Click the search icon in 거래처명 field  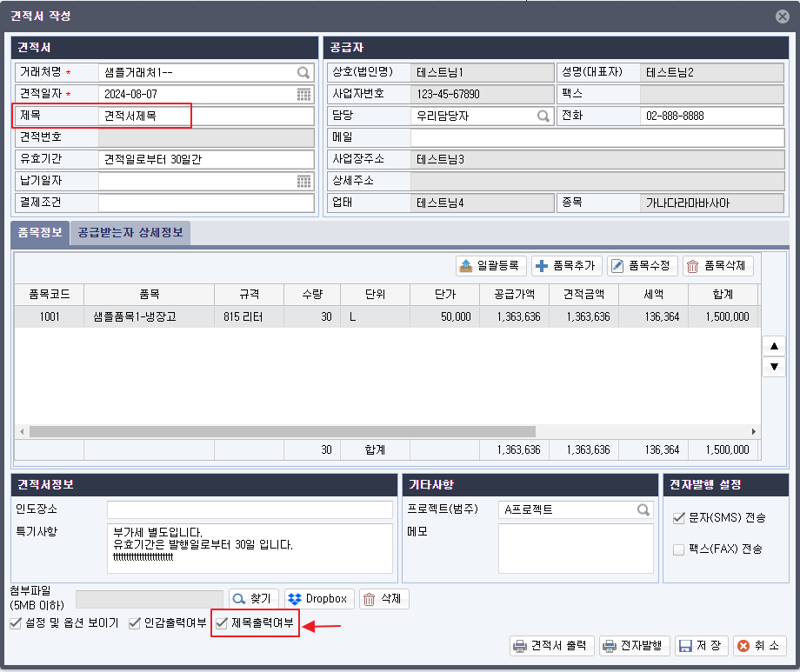coord(303,72)
